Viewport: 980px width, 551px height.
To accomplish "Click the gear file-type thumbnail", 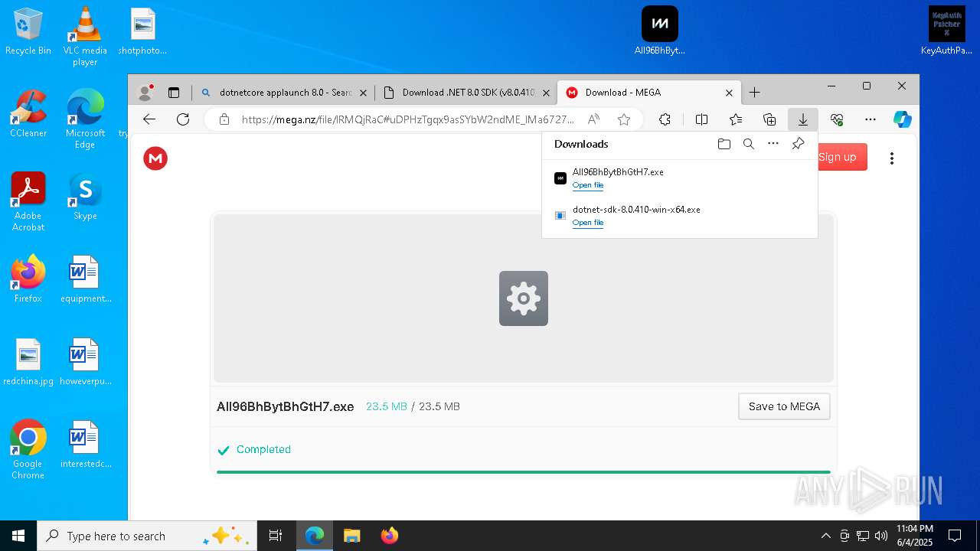I will point(524,298).
